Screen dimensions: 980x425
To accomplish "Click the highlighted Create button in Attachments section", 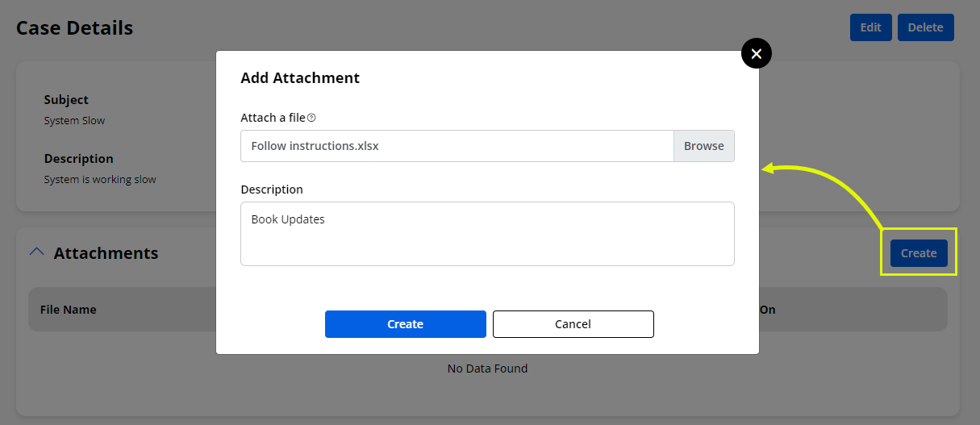I will click(918, 253).
